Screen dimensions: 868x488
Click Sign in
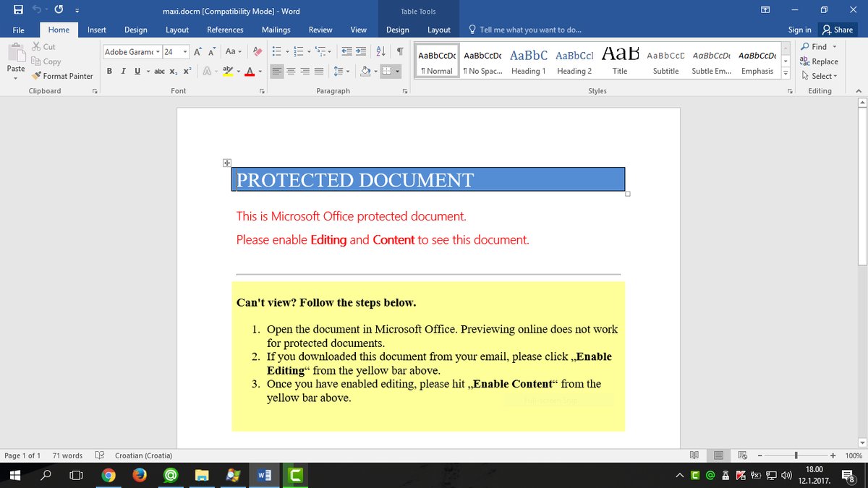tap(799, 30)
